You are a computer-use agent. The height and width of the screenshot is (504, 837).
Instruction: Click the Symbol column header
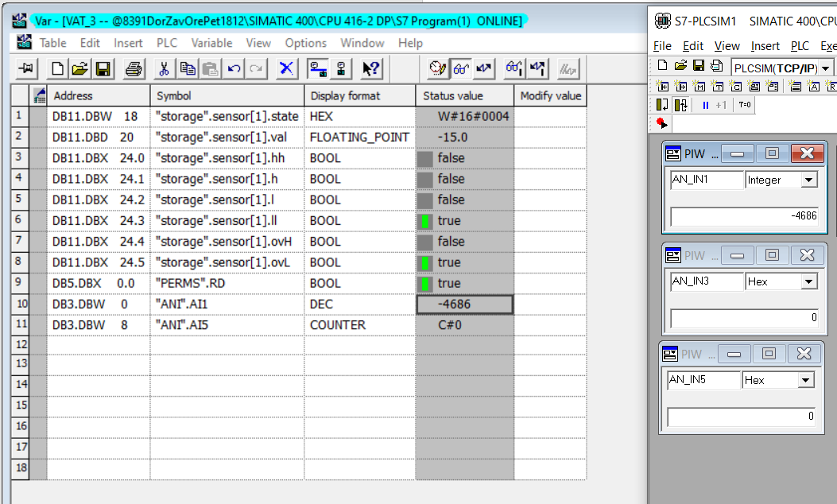[227, 95]
